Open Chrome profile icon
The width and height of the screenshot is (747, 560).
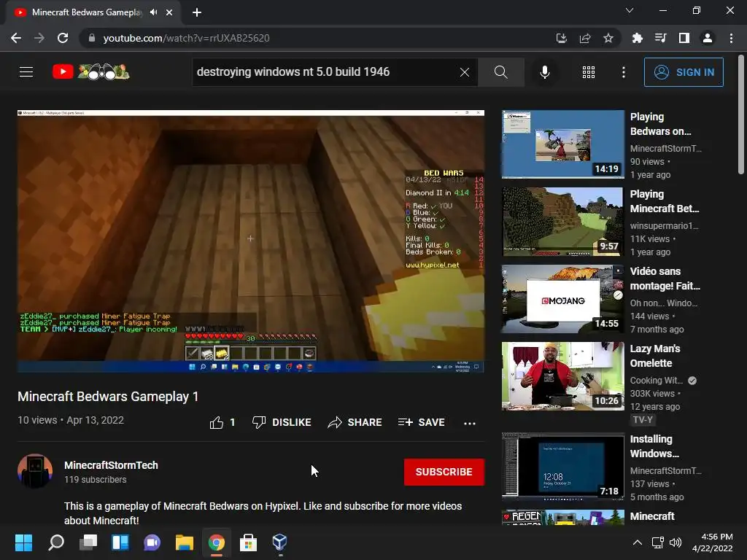pos(708,38)
